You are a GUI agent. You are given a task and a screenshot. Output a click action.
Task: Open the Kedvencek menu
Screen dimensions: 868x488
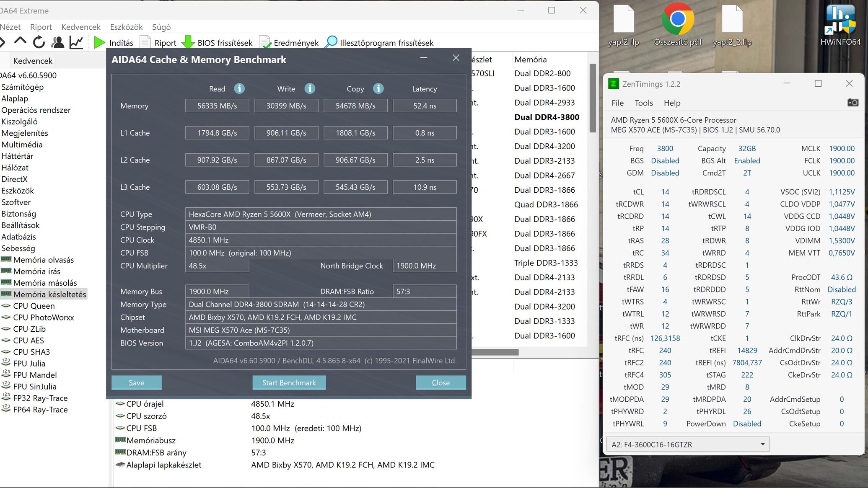[x=81, y=27]
